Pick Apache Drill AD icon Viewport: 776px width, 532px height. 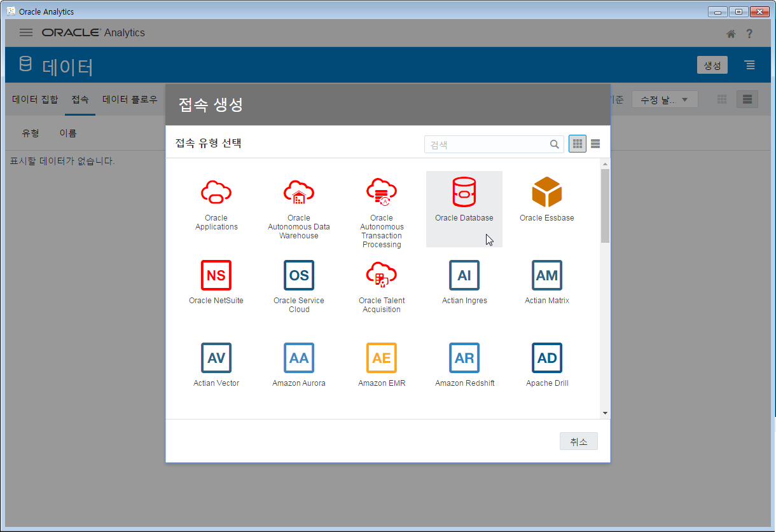547,358
